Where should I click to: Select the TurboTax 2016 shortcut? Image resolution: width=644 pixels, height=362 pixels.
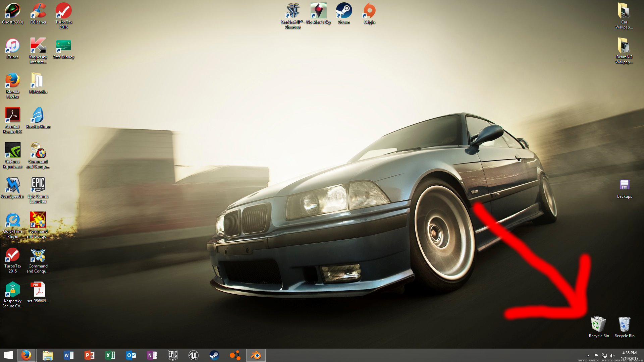click(x=64, y=16)
